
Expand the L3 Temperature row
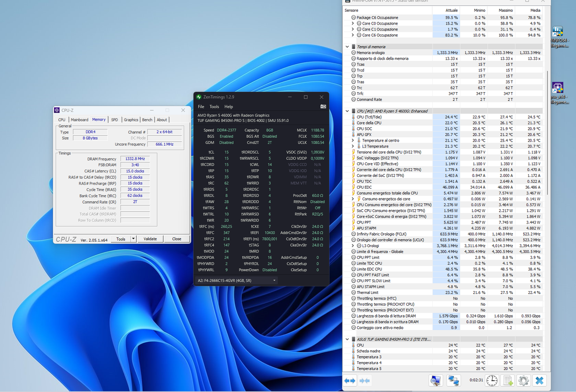click(352, 146)
